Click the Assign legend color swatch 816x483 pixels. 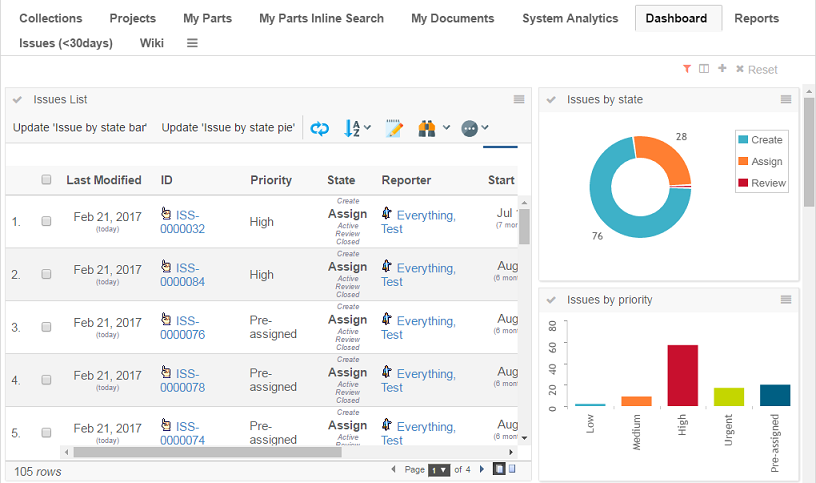742,161
